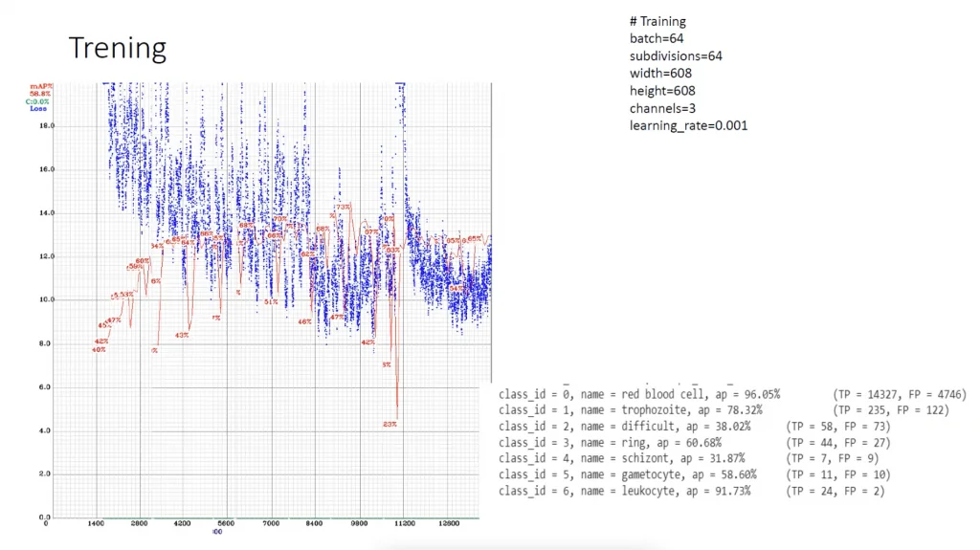Click the red blood cell class row
Screen dimensions: 980x550
coord(732,394)
